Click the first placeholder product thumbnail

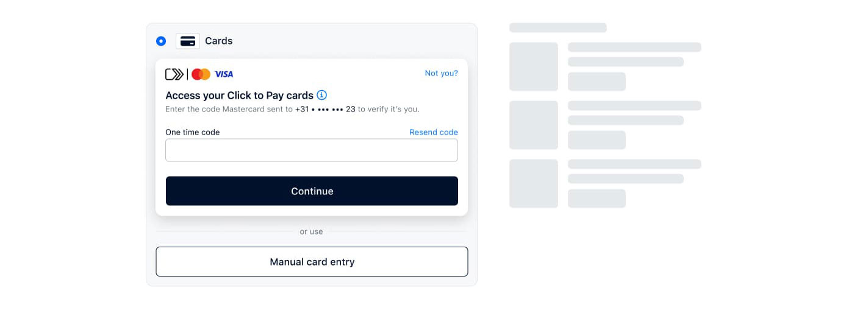pyautogui.click(x=533, y=66)
